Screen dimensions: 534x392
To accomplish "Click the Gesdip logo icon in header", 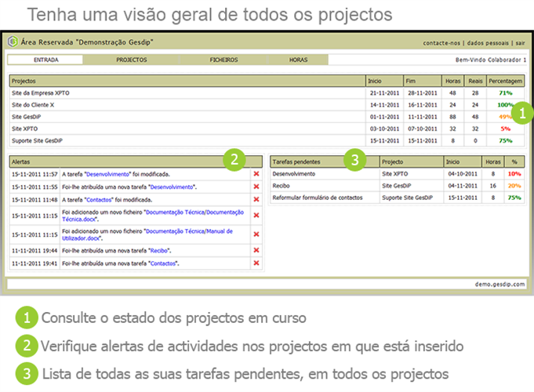I will (x=12, y=42).
